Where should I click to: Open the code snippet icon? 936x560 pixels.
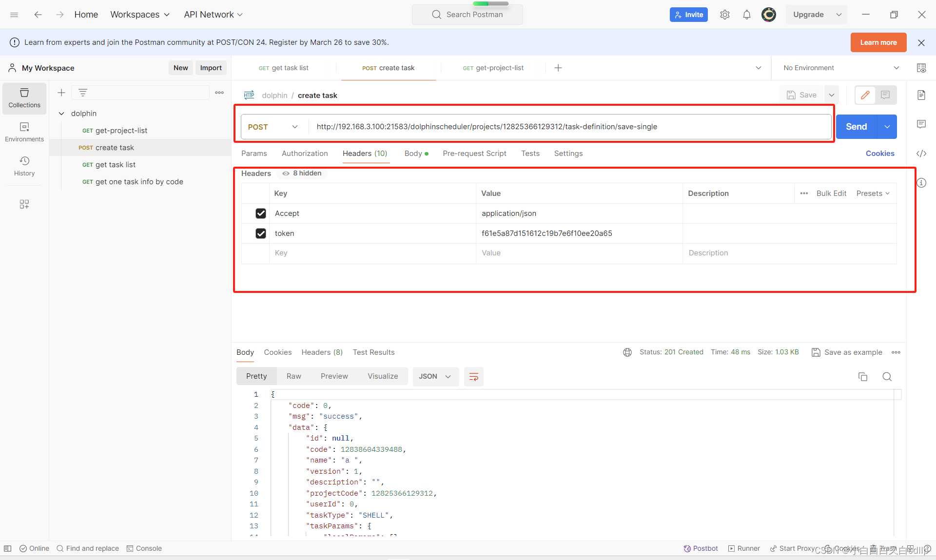921,154
